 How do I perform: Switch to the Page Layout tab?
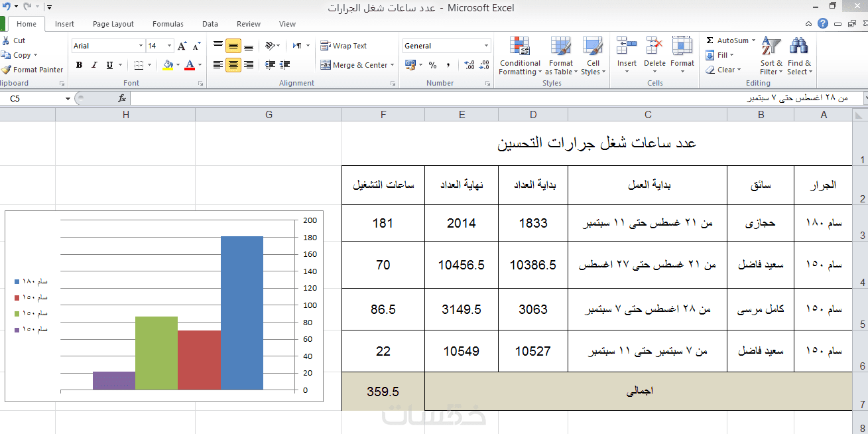pyautogui.click(x=113, y=24)
